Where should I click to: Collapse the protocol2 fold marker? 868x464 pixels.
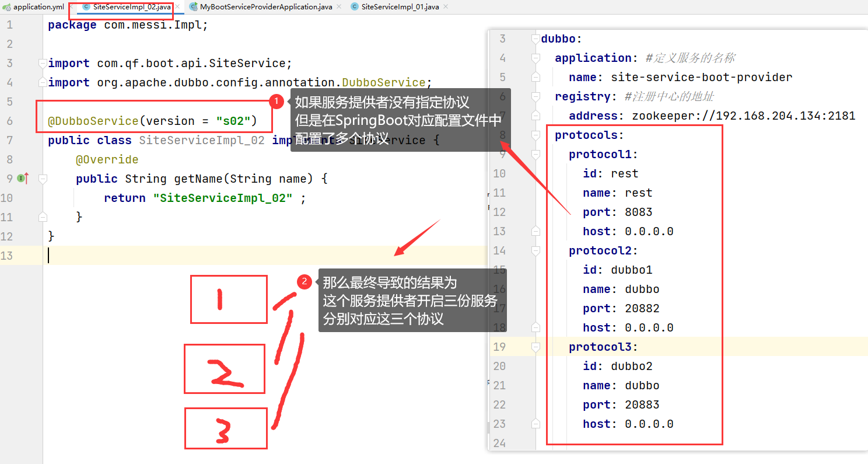point(535,250)
